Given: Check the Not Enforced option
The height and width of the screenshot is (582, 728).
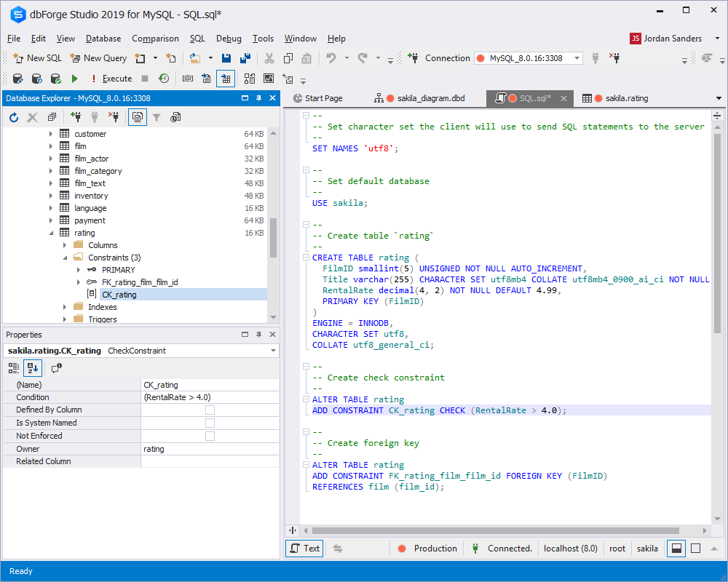Looking at the screenshot, I should (210, 435).
